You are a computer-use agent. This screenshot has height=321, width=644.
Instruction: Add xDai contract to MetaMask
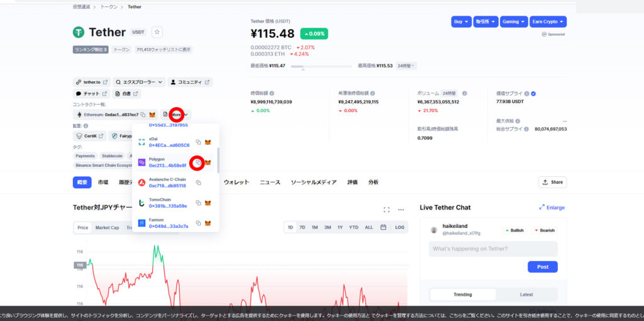click(208, 142)
